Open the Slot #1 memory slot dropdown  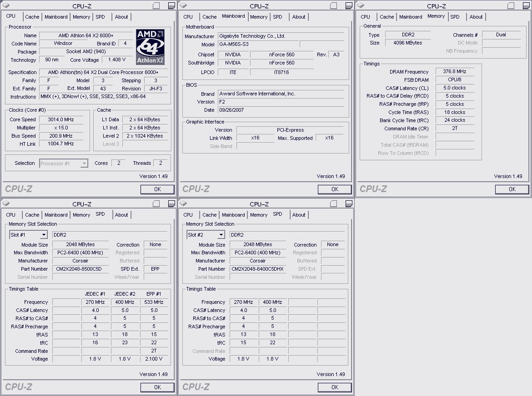pos(28,235)
